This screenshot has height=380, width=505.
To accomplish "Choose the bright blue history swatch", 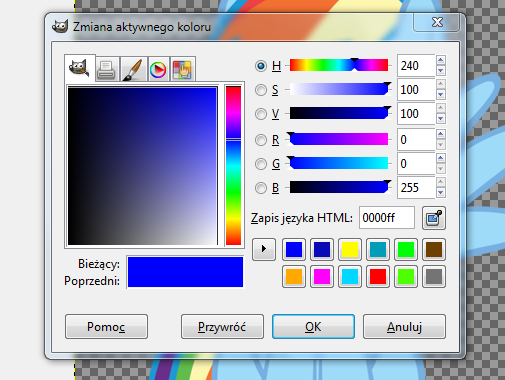I will pos(294,249).
